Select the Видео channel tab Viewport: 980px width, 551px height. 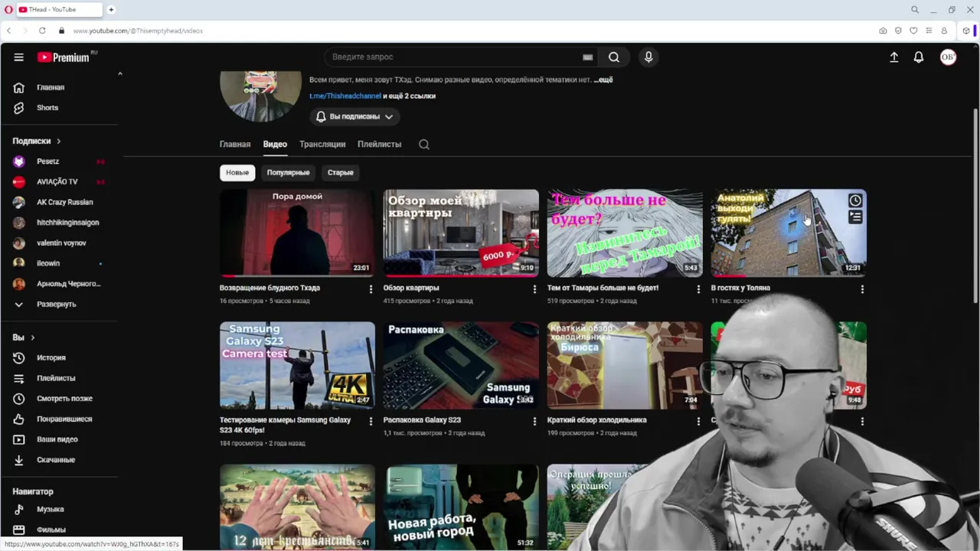275,144
